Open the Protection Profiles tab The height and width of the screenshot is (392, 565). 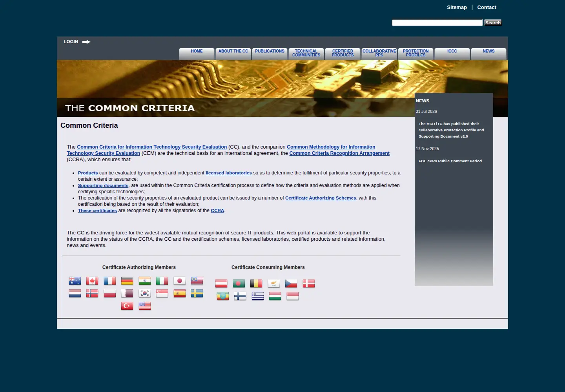pyautogui.click(x=416, y=54)
